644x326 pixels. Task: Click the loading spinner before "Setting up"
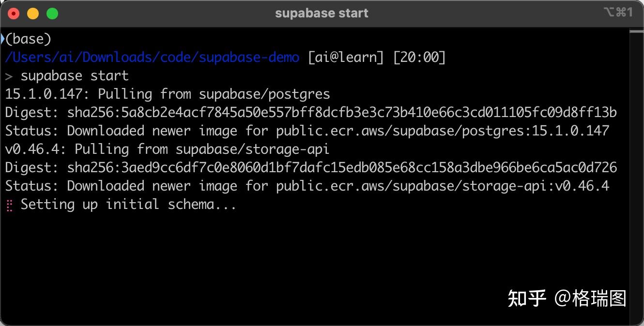coord(9,205)
